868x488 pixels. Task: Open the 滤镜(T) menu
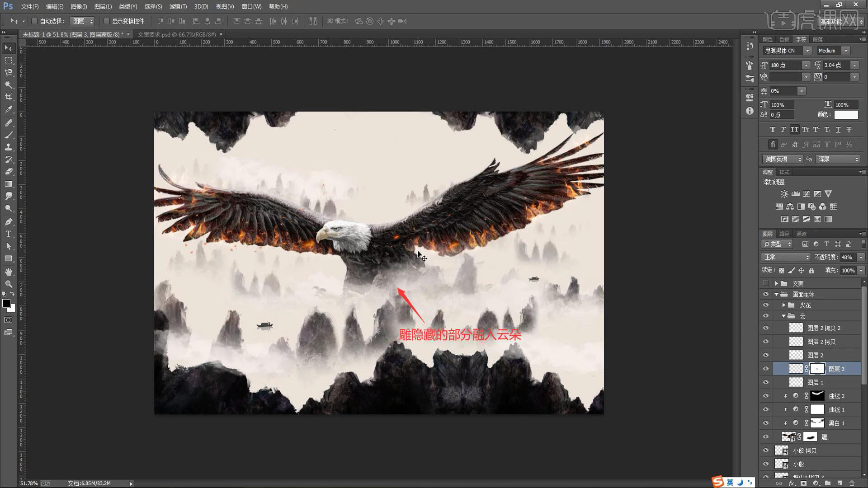click(178, 6)
